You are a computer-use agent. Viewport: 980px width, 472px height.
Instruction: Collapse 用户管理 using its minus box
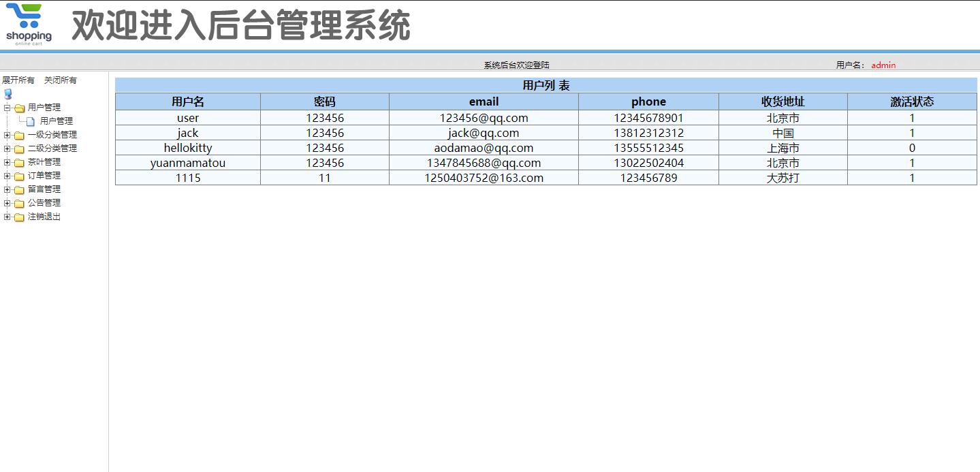tap(7, 107)
